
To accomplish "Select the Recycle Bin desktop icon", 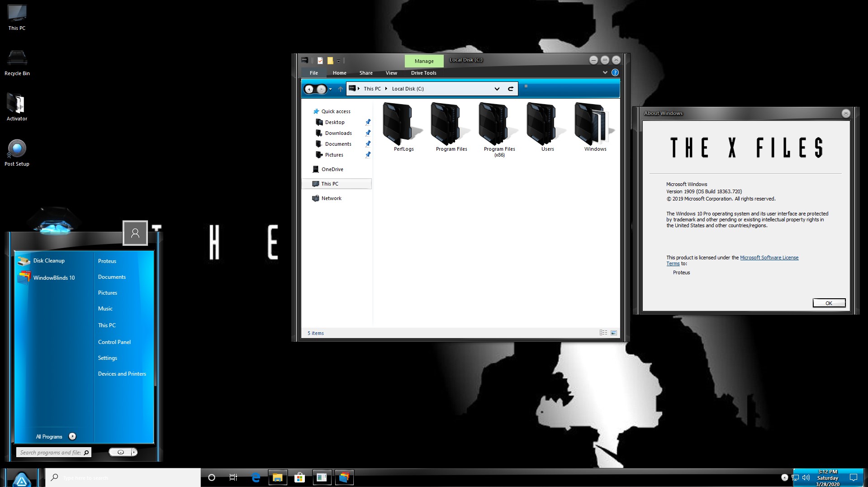I will (x=17, y=63).
